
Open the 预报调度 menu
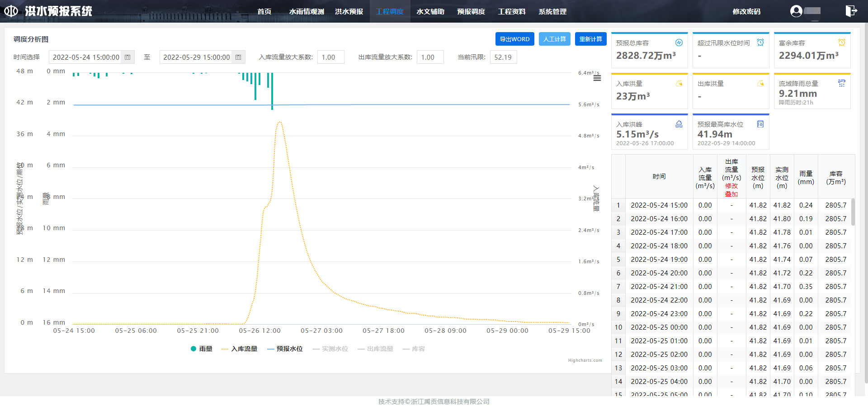(471, 11)
